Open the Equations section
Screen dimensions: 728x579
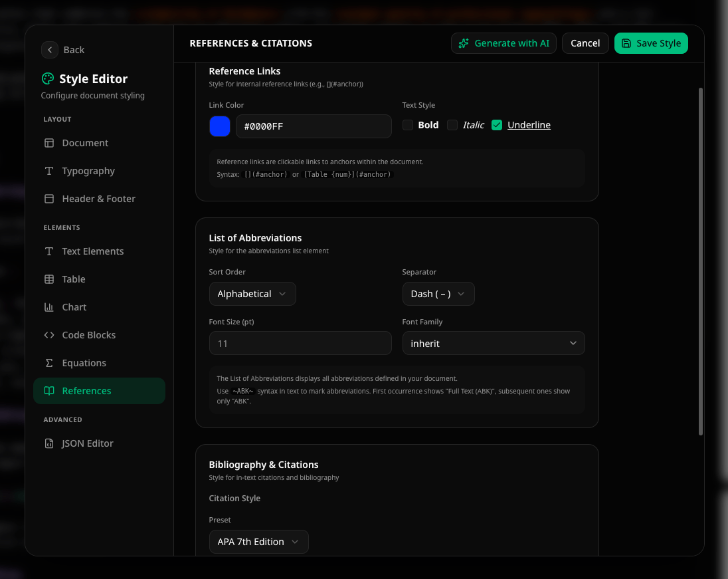(100, 363)
